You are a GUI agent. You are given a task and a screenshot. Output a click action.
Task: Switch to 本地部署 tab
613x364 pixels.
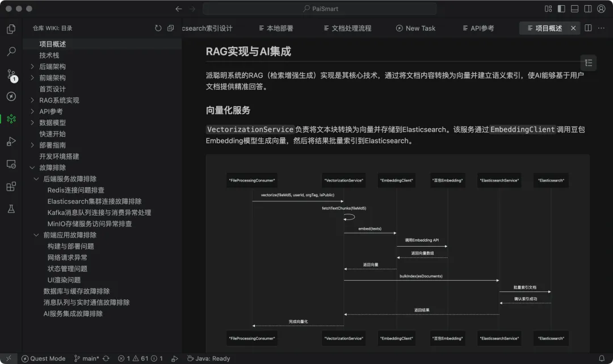[x=276, y=28]
